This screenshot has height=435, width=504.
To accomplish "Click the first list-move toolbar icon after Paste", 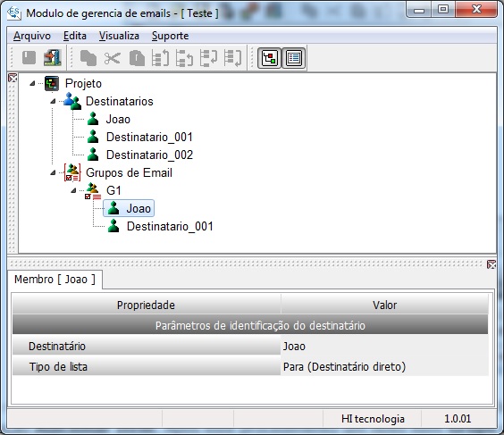I will pos(160,58).
